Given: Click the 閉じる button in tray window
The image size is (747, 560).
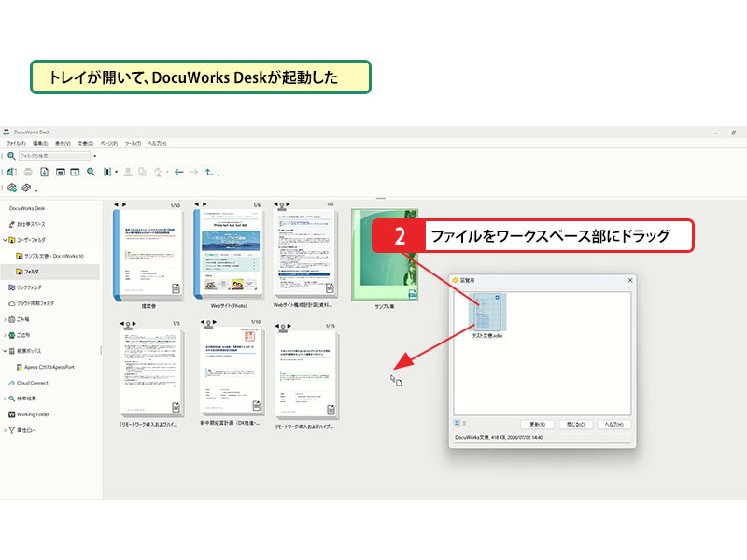Looking at the screenshot, I should point(576,425).
